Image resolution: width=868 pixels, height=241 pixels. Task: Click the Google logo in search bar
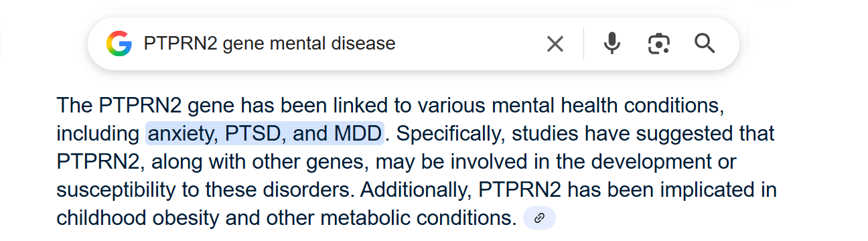(x=119, y=44)
